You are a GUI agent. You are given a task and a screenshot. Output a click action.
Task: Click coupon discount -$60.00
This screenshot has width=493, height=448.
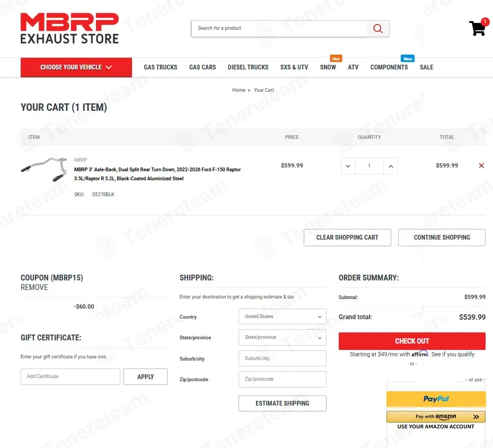[84, 306]
